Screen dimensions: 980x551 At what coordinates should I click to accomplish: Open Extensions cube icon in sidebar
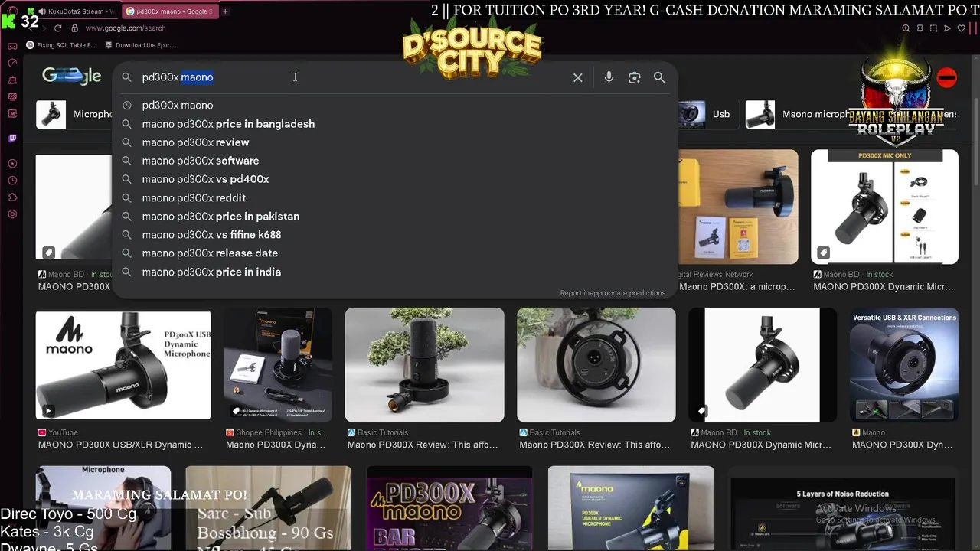click(x=12, y=197)
